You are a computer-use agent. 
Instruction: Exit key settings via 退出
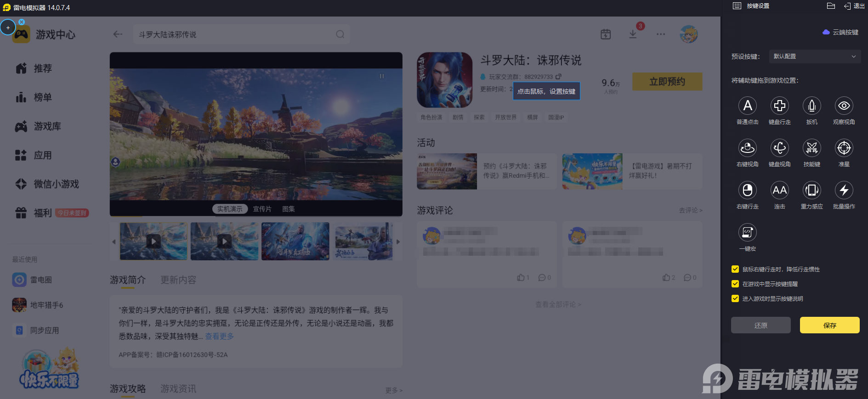[x=854, y=6]
